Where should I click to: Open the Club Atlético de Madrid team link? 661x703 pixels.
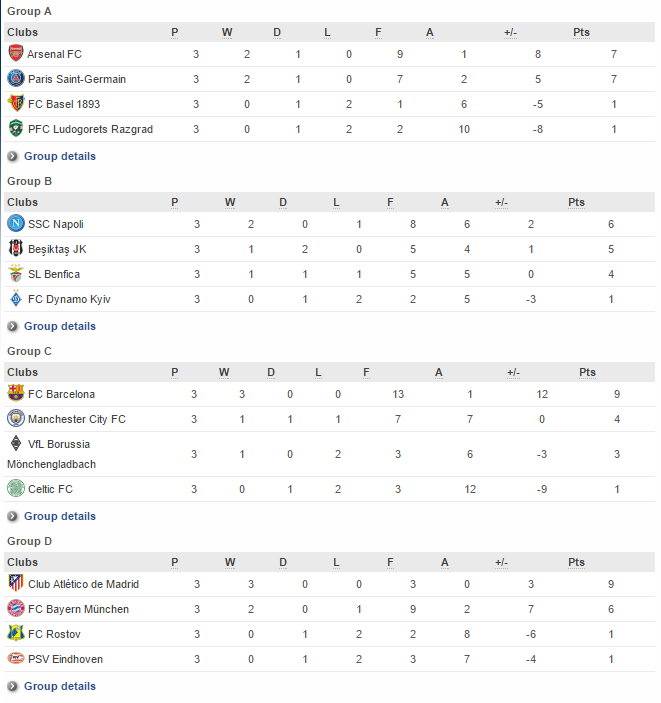pyautogui.click(x=83, y=584)
